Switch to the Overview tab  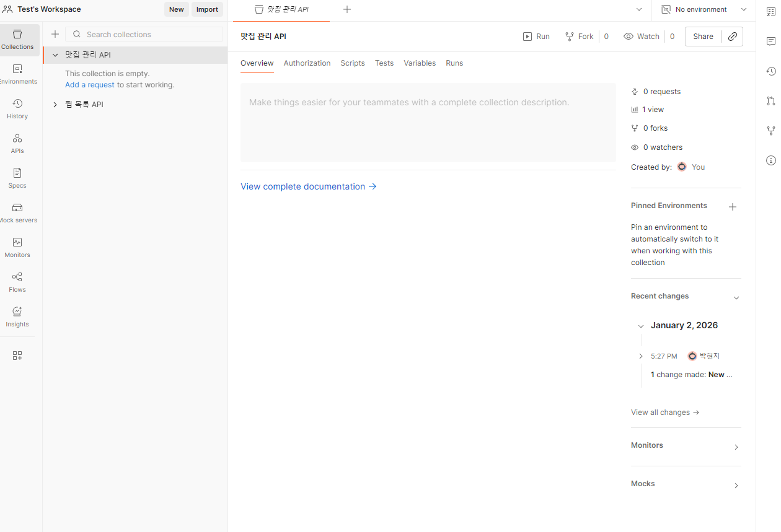[257, 63]
